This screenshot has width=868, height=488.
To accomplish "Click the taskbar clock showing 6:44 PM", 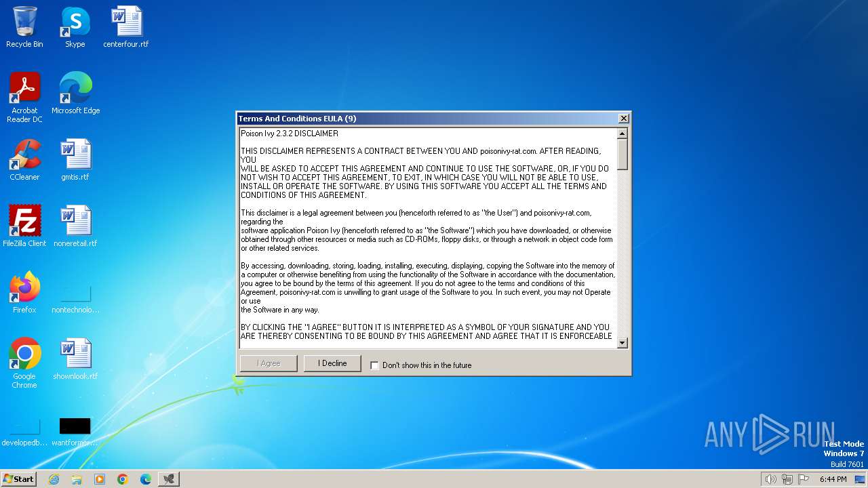I will 833,479.
